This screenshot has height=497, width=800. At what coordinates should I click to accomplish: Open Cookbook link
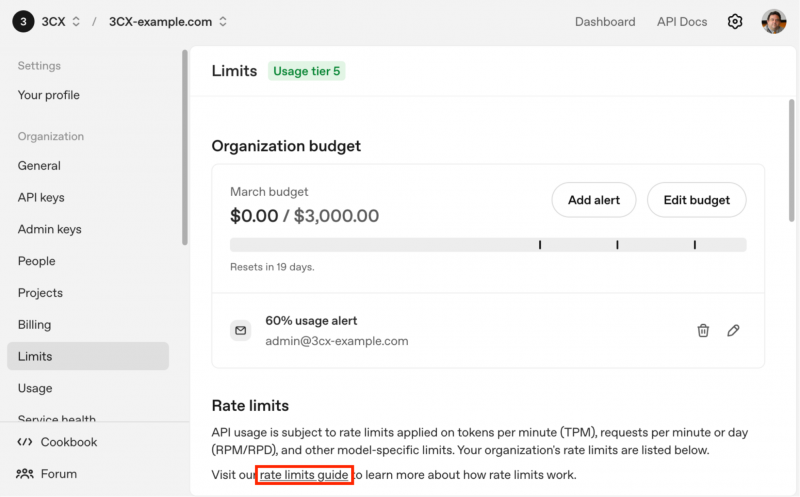pyautogui.click(x=68, y=442)
